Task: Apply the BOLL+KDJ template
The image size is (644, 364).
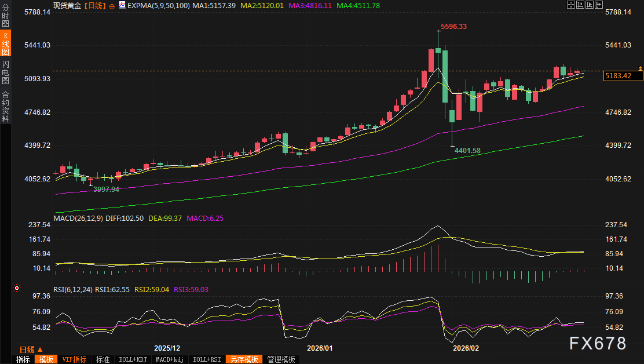Action: [x=133, y=359]
